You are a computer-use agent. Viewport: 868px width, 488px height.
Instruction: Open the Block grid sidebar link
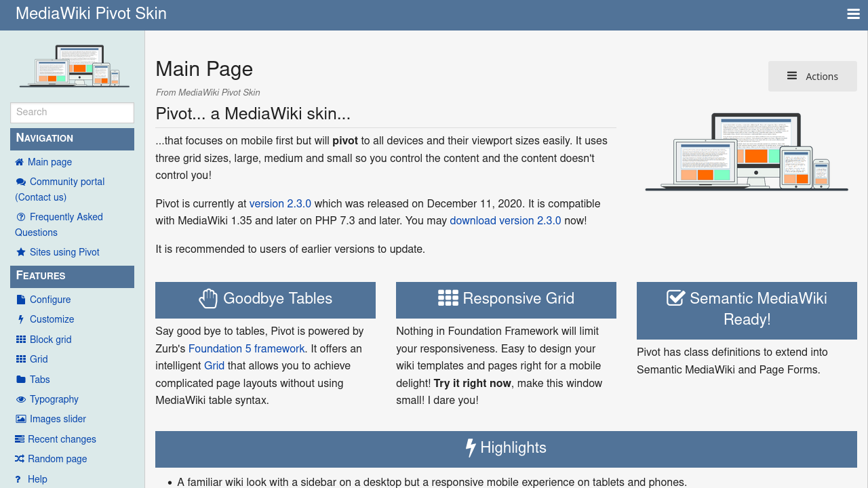(51, 340)
